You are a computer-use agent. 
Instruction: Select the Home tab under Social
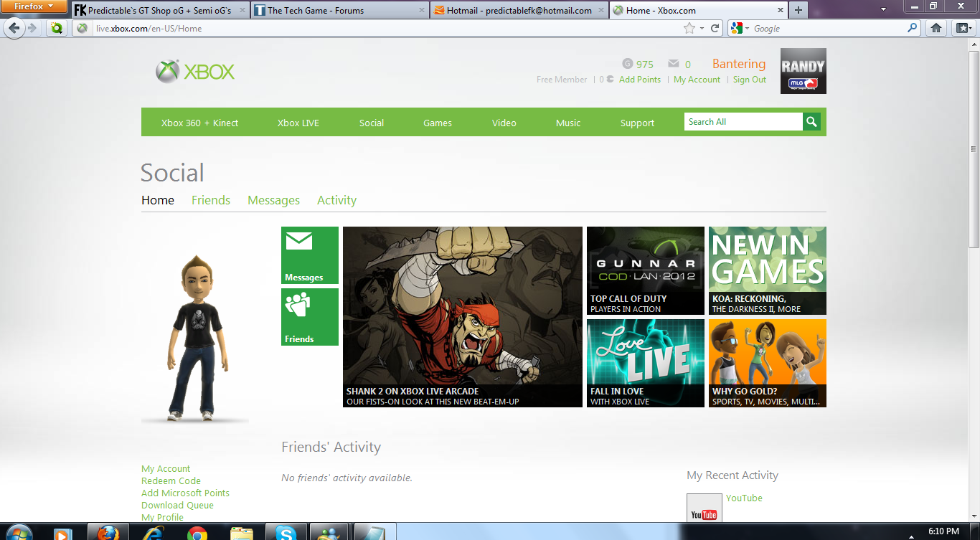158,200
